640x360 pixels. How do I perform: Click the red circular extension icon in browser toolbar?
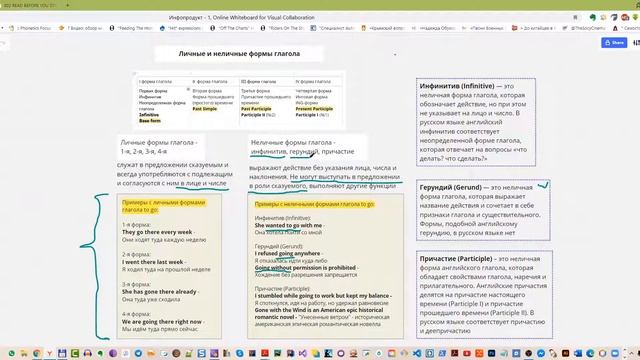click(625, 17)
